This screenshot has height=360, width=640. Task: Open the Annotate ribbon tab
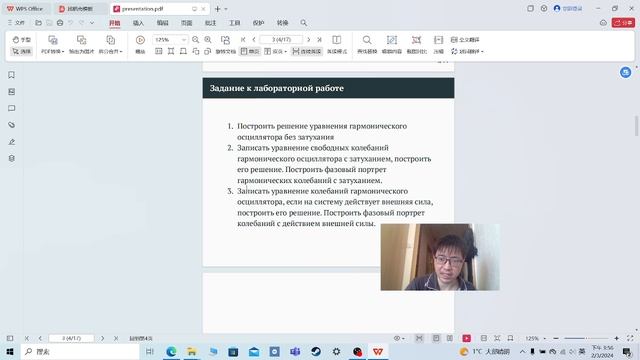(x=210, y=23)
